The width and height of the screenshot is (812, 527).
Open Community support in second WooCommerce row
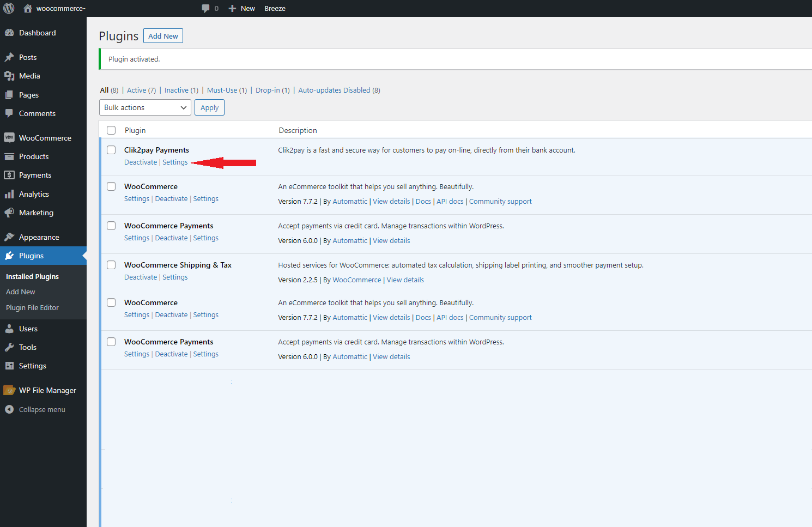click(x=500, y=318)
